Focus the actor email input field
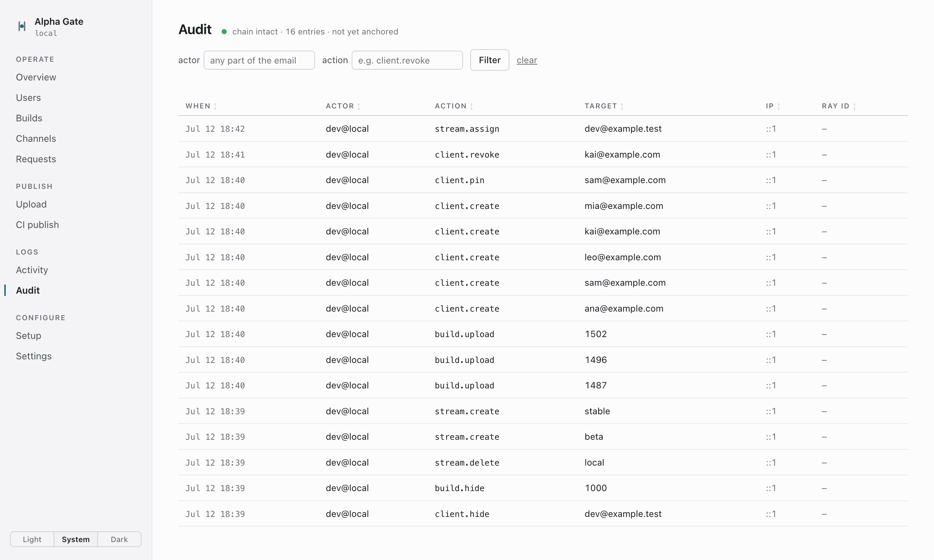 [x=259, y=60]
